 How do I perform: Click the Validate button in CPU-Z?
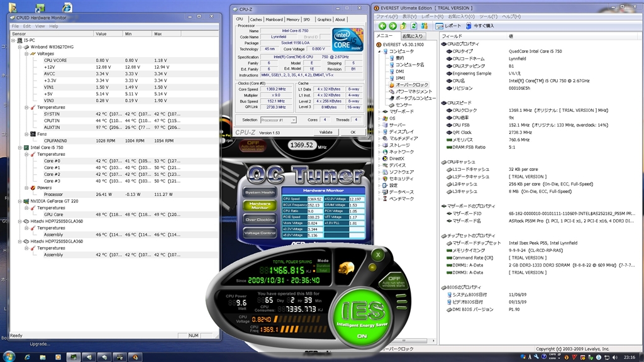[326, 132]
